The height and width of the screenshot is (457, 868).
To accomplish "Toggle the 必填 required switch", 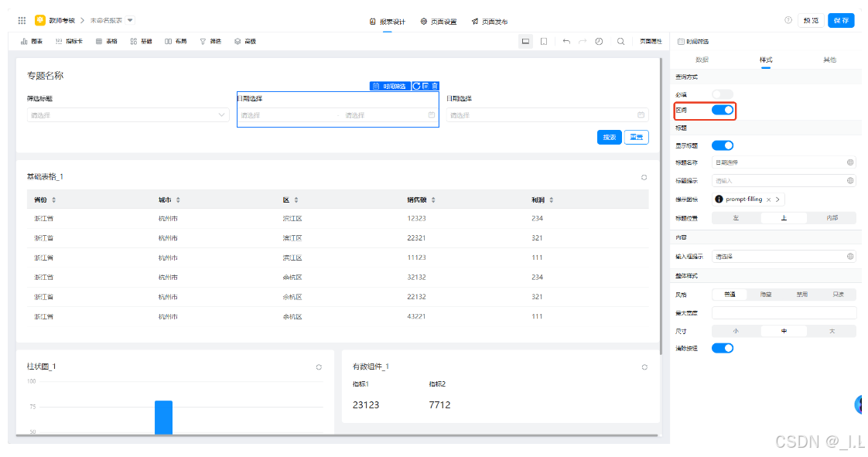I will click(x=723, y=94).
